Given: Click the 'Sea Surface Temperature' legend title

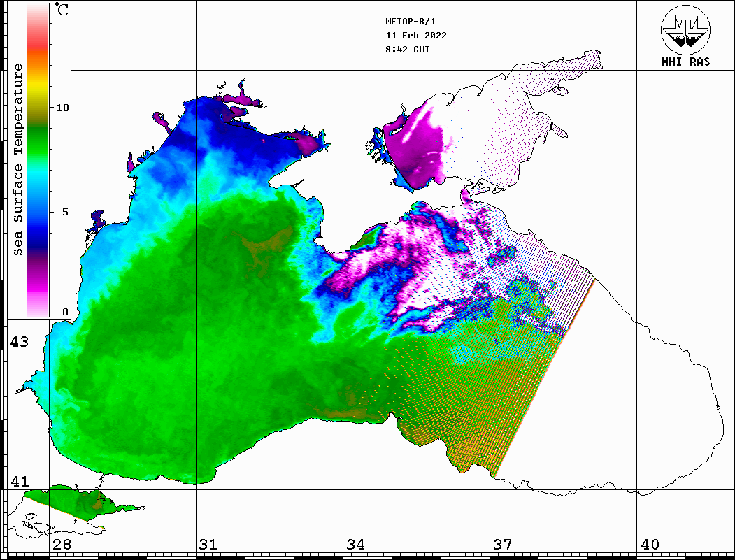Looking at the screenshot, I should (17, 160).
